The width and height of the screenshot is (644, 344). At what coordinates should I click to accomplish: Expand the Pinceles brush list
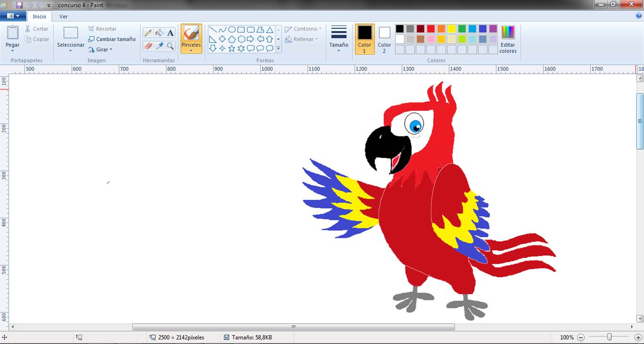click(x=191, y=50)
